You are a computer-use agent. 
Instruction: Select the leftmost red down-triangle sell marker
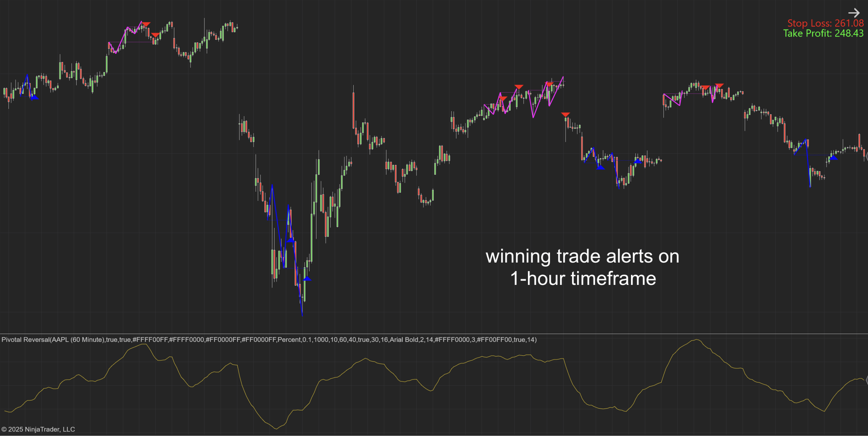pos(146,24)
